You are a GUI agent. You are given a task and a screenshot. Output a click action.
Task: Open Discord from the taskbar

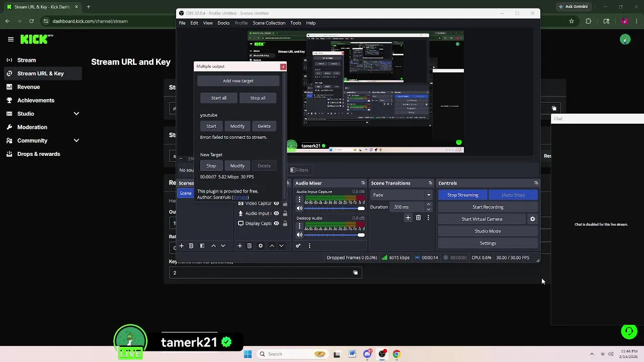click(x=368, y=354)
